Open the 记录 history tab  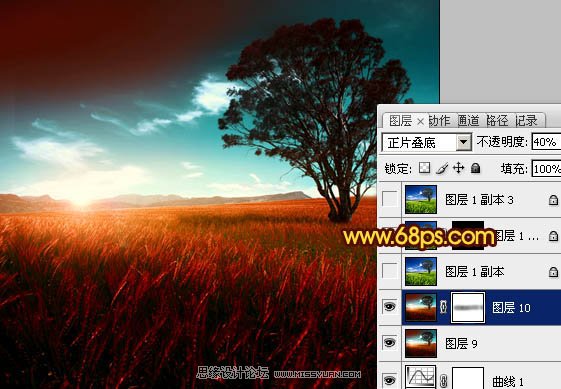(x=527, y=121)
